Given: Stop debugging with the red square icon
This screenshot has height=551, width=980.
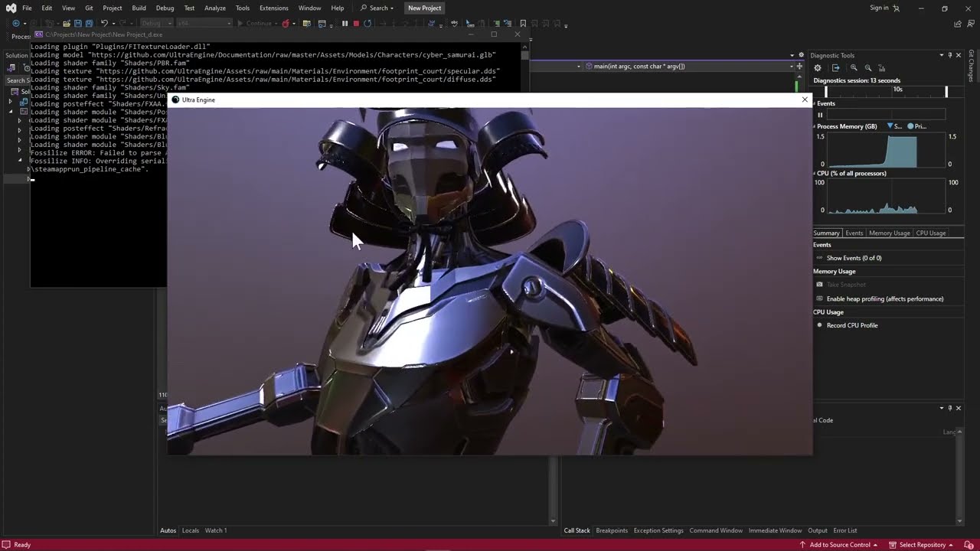Looking at the screenshot, I should pyautogui.click(x=356, y=24).
